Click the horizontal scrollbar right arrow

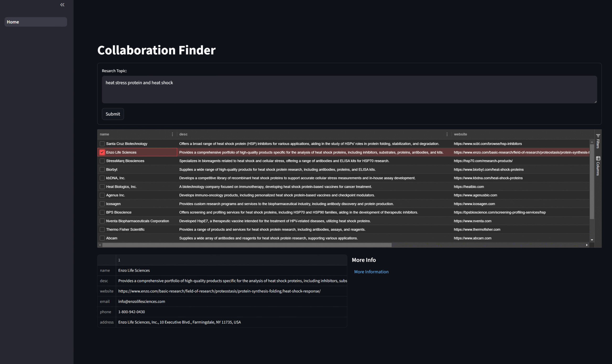click(587, 245)
